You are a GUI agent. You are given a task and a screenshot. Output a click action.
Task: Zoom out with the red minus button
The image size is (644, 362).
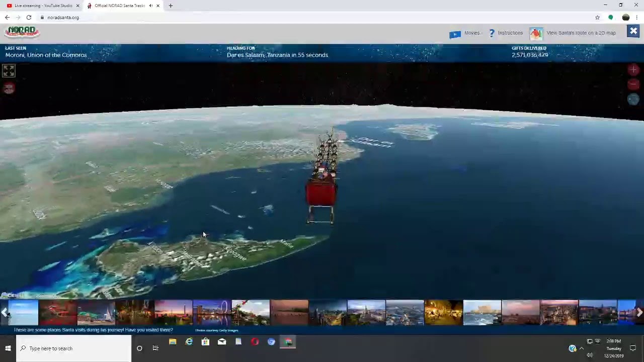coord(633,84)
